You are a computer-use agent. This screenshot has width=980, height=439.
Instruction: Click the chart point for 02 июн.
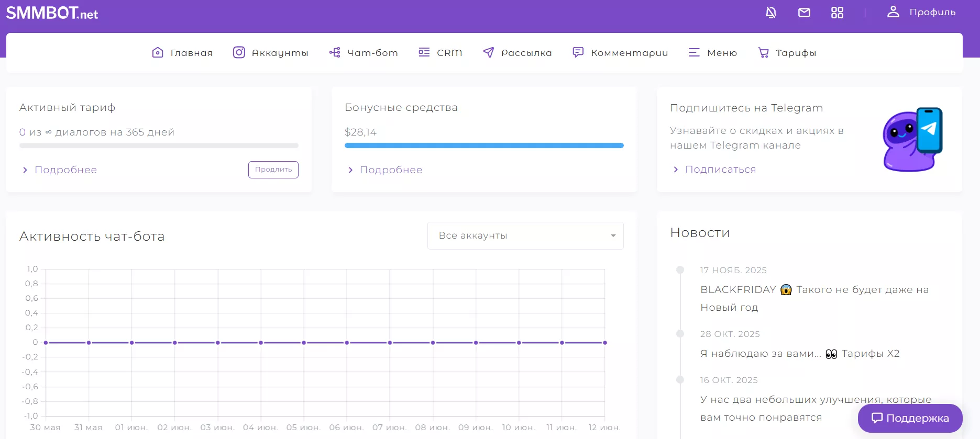point(174,343)
